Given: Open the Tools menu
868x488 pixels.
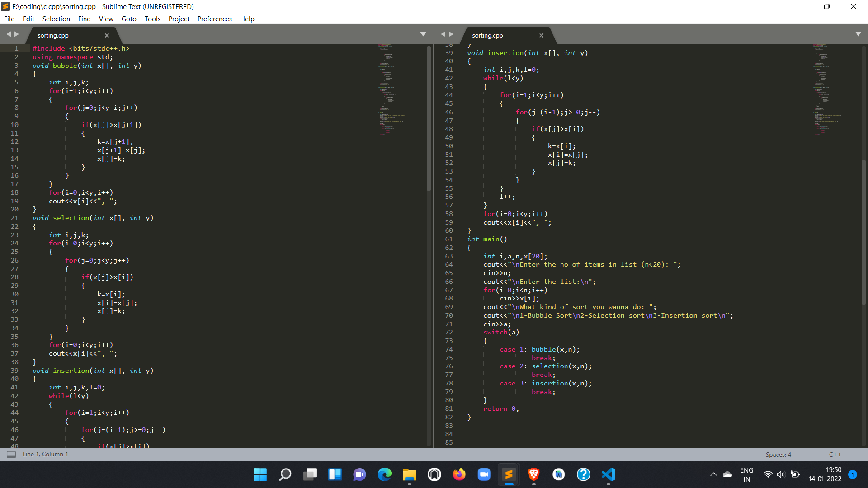Looking at the screenshot, I should [152, 19].
